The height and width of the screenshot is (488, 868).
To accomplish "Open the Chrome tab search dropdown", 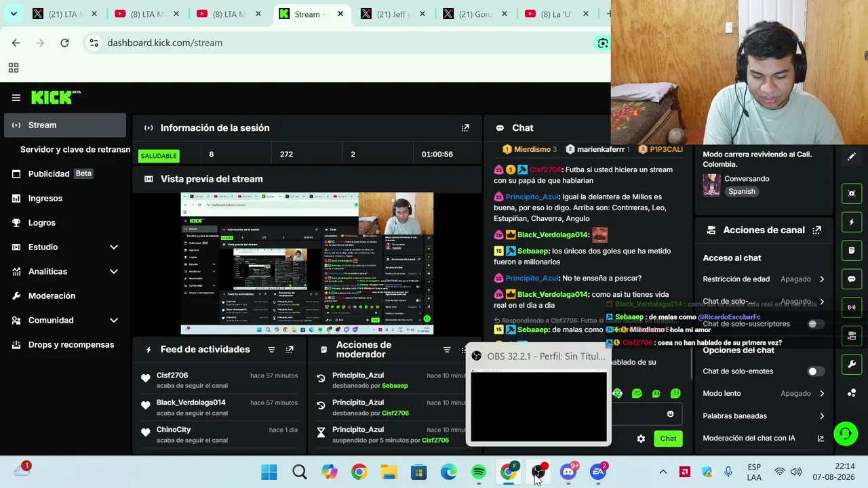I will [x=14, y=14].
